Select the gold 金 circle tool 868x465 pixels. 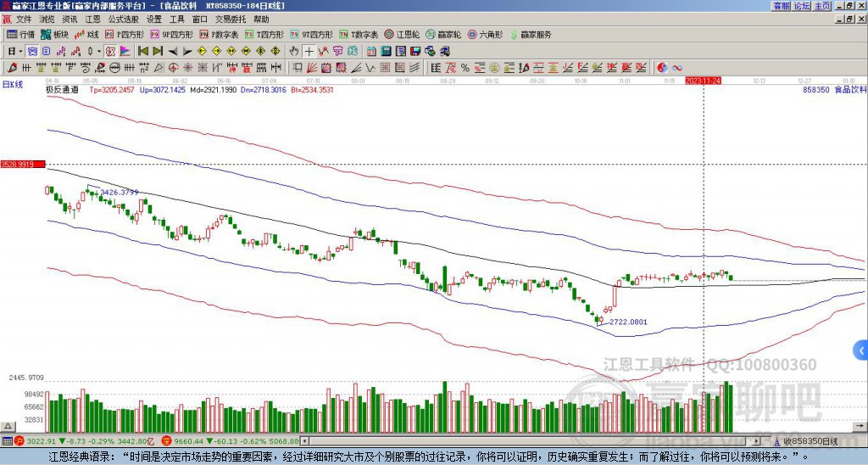[493, 68]
